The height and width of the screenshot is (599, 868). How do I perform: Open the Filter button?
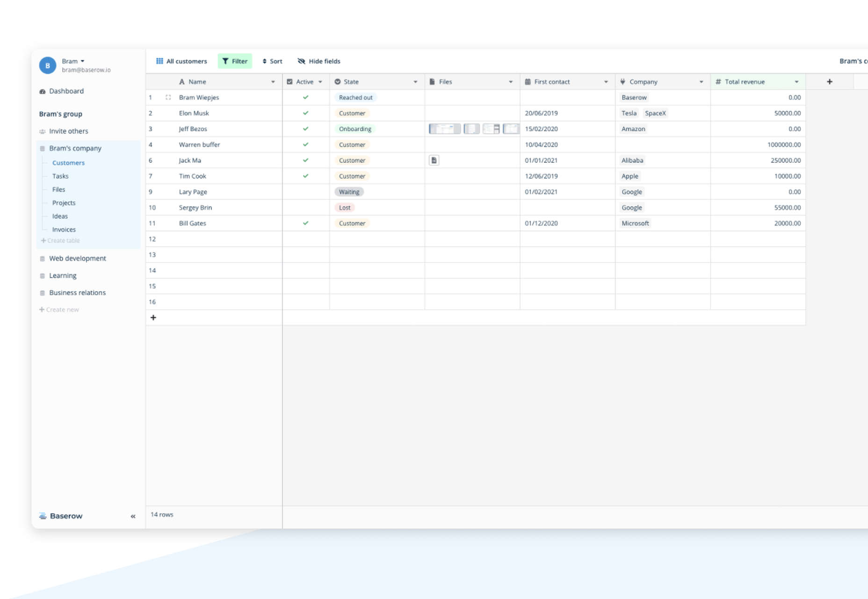(x=235, y=61)
